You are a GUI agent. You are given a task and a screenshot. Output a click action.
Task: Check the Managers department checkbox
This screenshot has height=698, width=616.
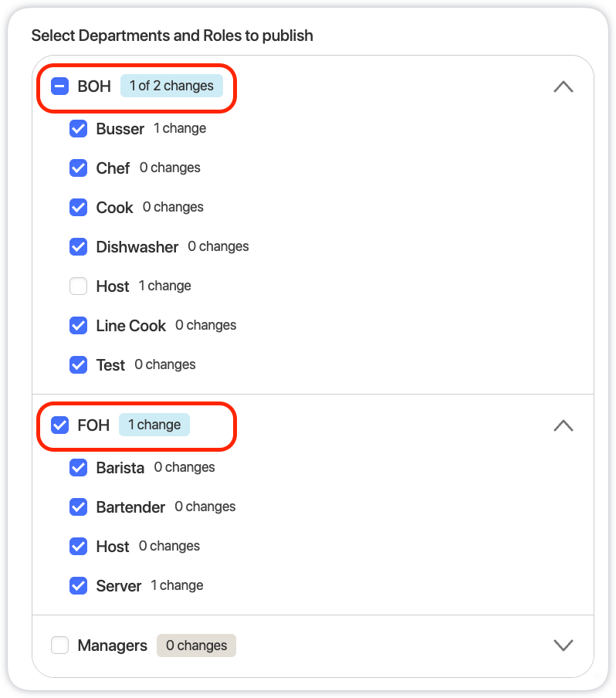click(59, 645)
